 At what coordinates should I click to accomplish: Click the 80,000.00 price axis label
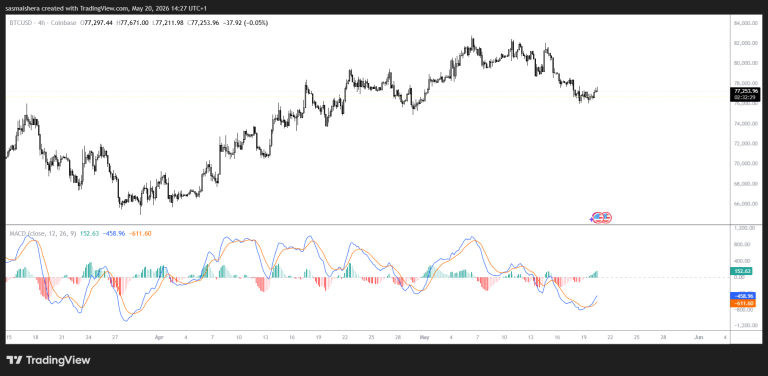coord(746,63)
